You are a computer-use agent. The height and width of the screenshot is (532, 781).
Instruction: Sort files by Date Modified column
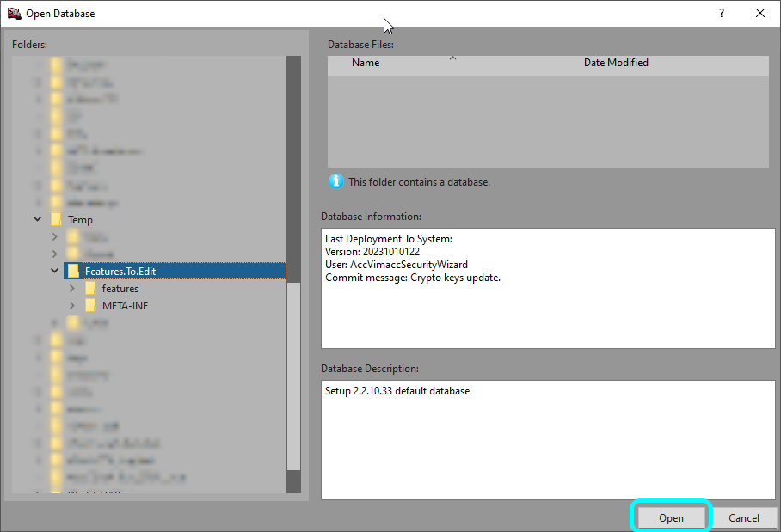(x=616, y=63)
